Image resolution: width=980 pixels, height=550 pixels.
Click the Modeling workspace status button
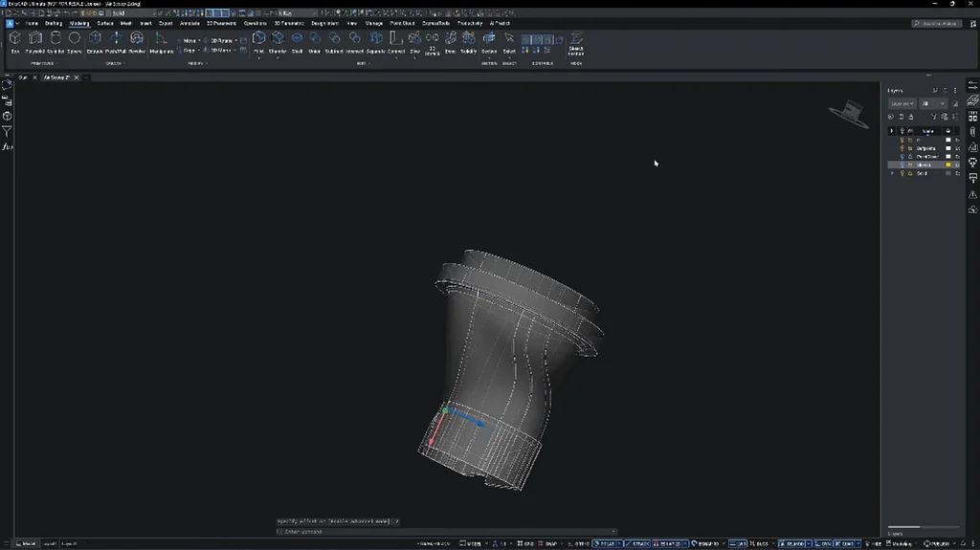tap(901, 543)
